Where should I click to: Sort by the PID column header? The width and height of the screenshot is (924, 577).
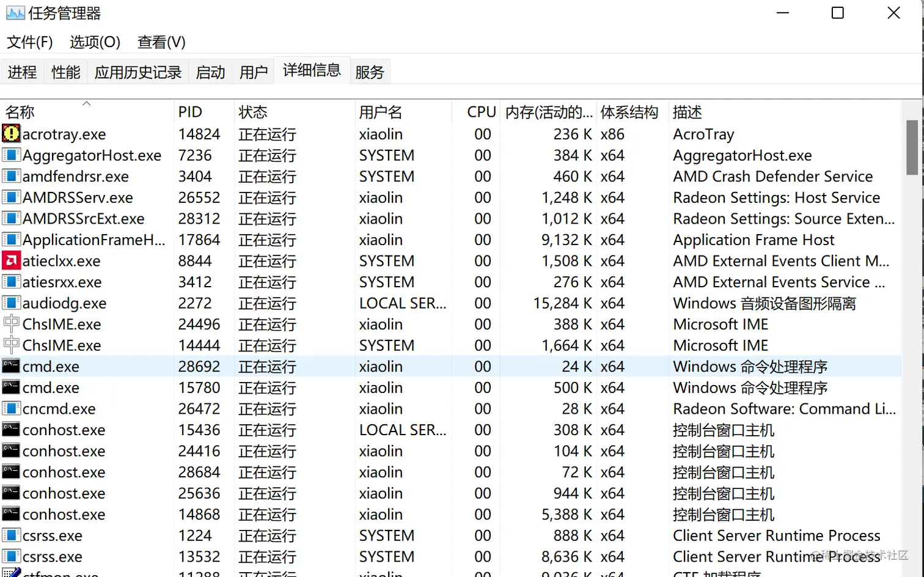(204, 112)
